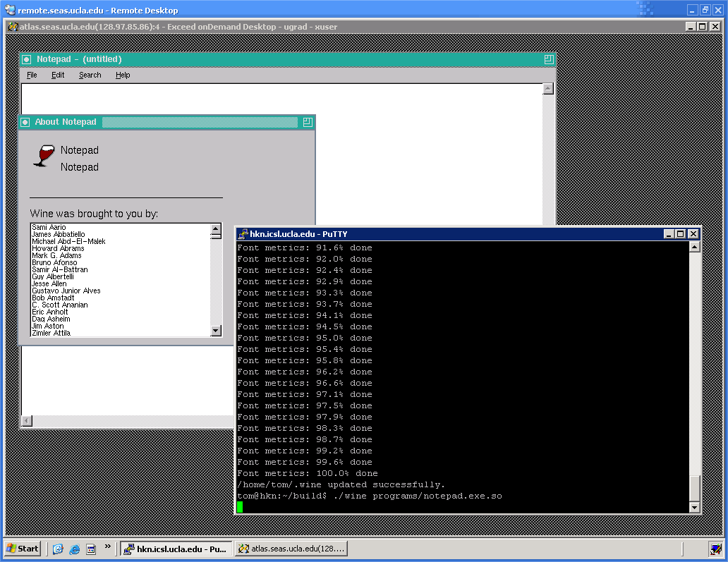Click the contributor list scroll down arrow
The width and height of the screenshot is (728, 562).
point(216,331)
